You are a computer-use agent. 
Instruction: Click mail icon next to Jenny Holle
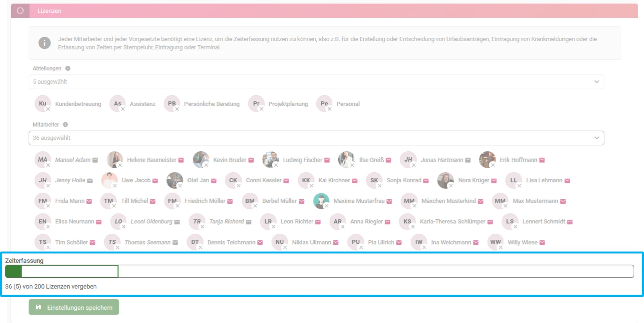[90, 181]
